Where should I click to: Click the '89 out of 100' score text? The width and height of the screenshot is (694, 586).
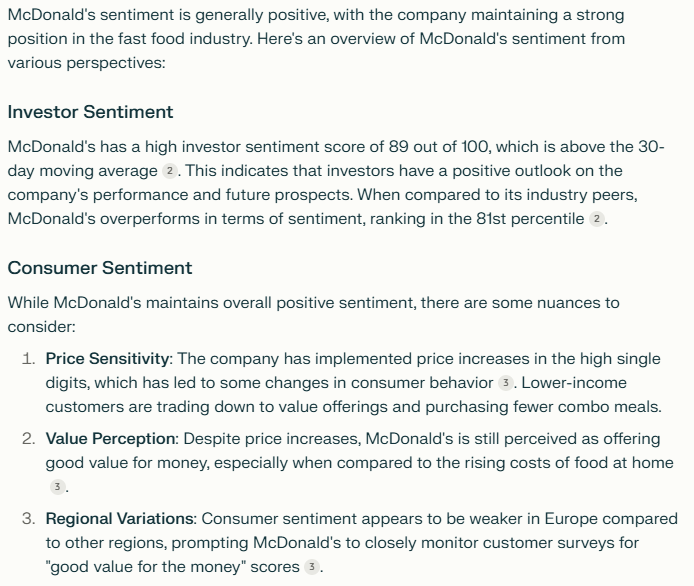[437, 146]
